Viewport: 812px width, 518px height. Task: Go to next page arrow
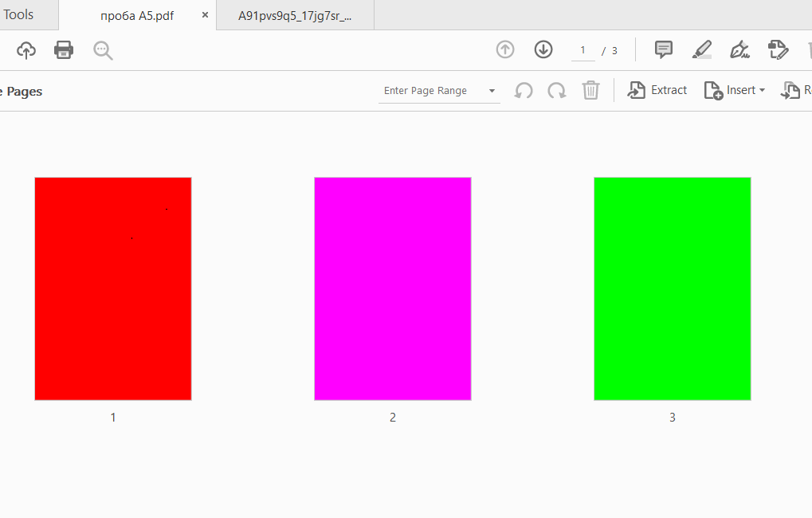click(x=543, y=49)
